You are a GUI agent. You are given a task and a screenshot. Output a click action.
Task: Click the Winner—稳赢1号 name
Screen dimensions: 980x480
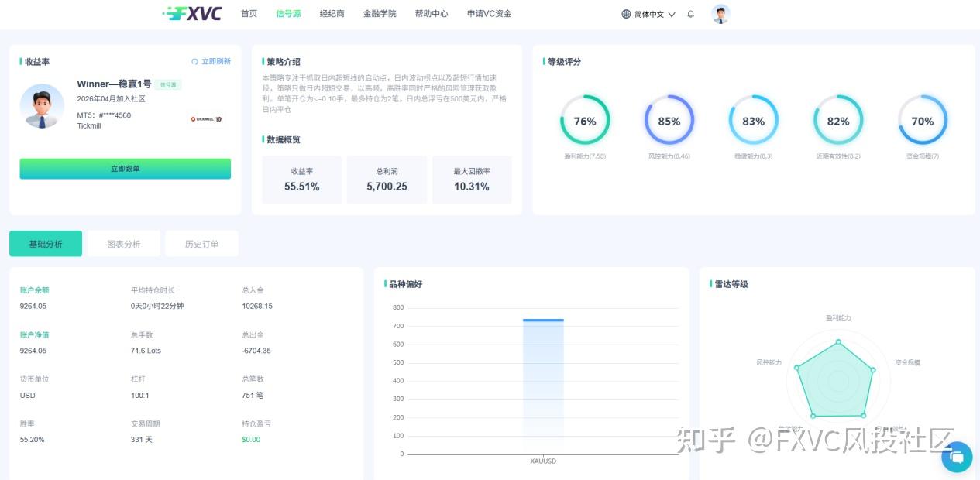pos(114,84)
